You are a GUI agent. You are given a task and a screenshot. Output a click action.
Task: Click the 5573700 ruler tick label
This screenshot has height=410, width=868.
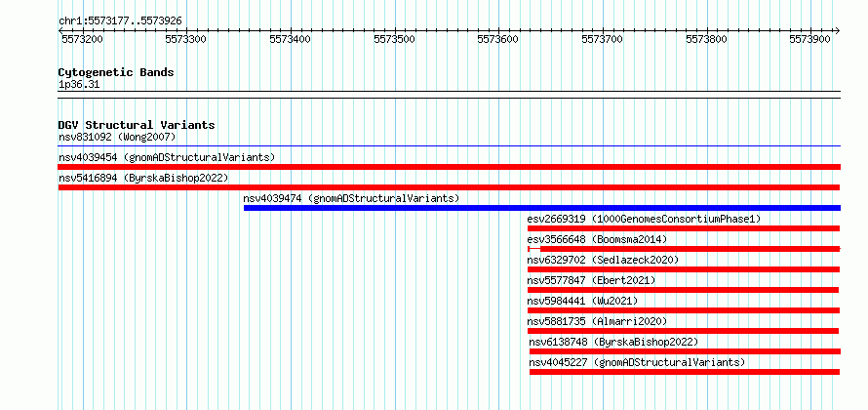(603, 39)
